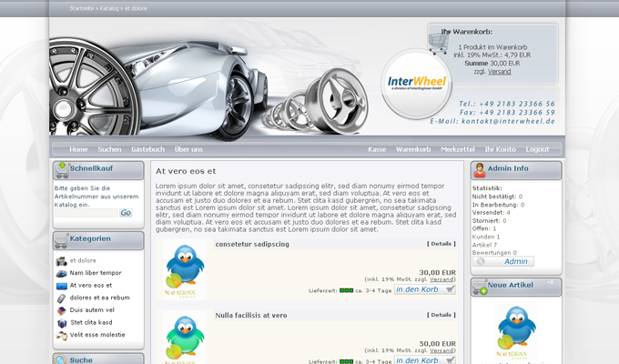Click the Nulla facilisis at vero product title
The width and height of the screenshot is (619, 364).
click(251, 316)
